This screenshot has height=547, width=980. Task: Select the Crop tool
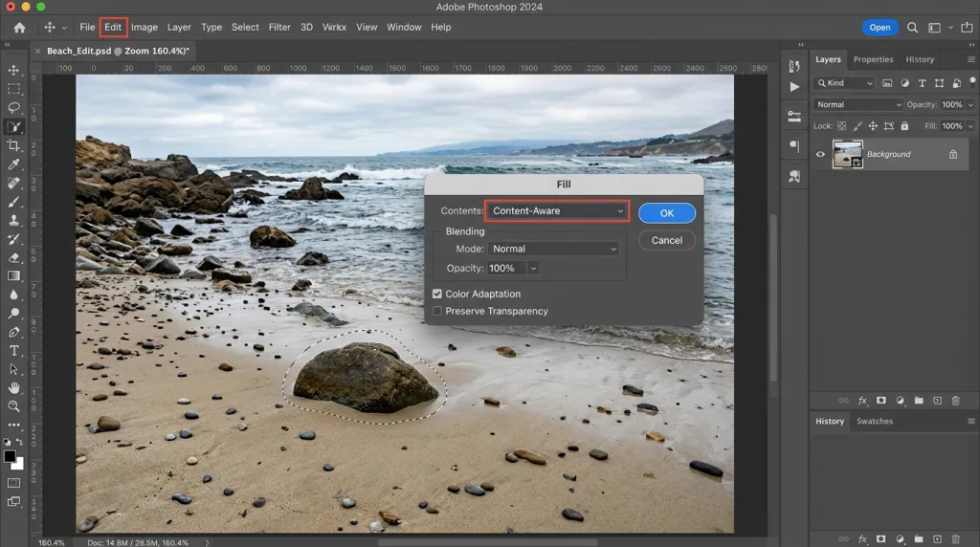pos(13,145)
